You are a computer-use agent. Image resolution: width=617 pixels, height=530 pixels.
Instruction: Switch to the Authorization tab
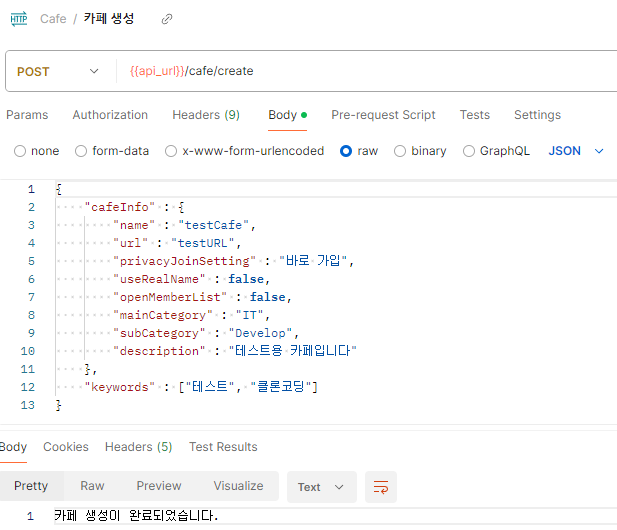tap(110, 115)
